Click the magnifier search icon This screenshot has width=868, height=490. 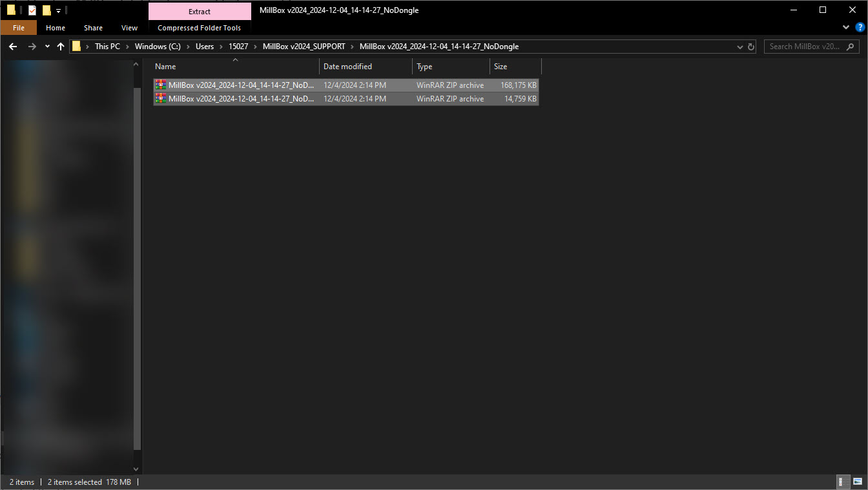point(851,47)
